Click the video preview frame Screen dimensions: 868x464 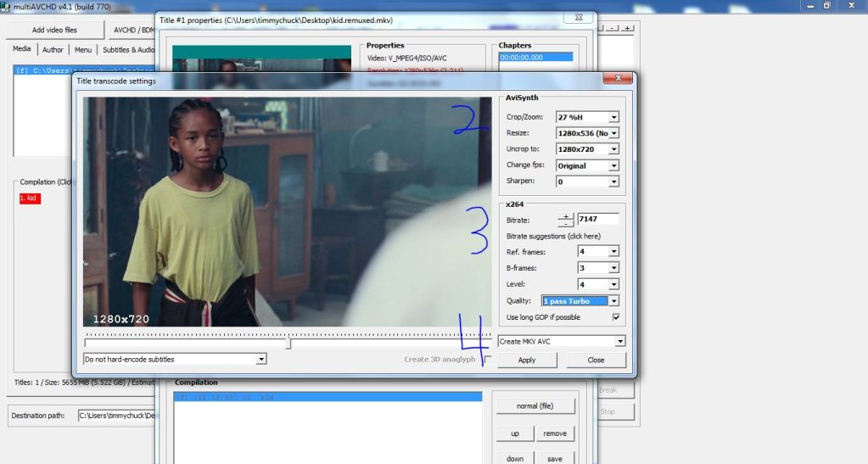pyautogui.click(x=288, y=212)
